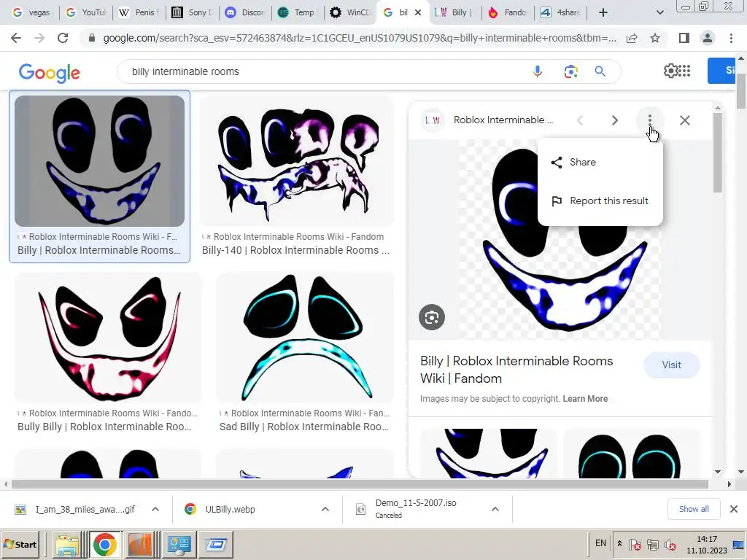Show next image in preview panel
The image size is (747, 560).
pos(614,120)
